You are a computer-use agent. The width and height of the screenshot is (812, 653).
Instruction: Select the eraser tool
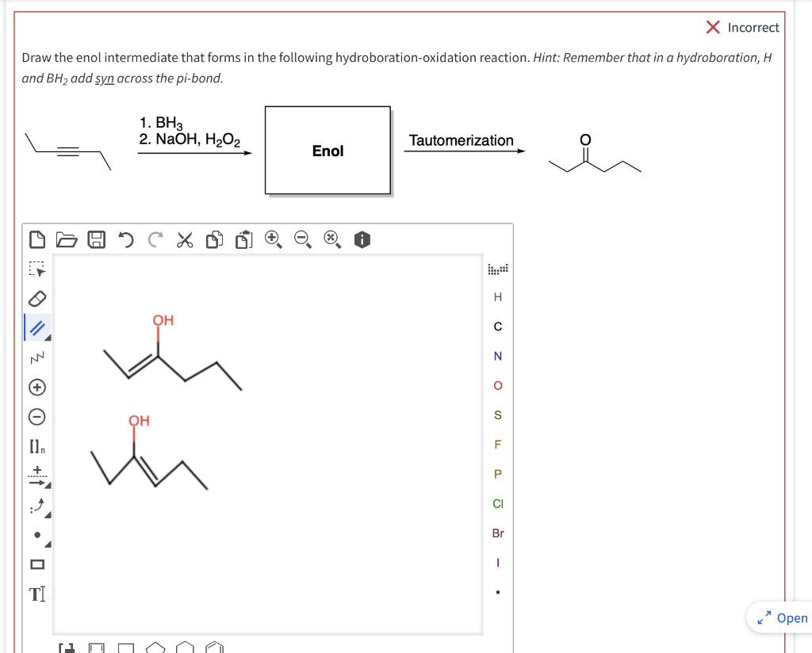36,298
